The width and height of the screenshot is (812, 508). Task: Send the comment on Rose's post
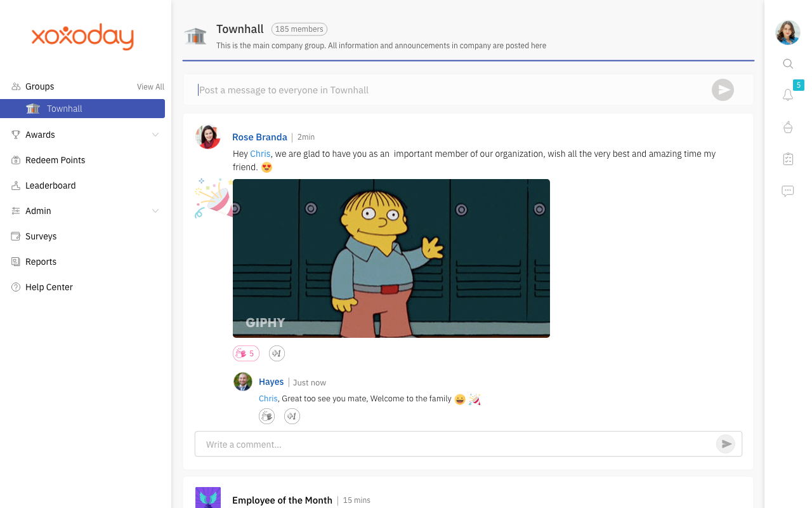(x=726, y=444)
